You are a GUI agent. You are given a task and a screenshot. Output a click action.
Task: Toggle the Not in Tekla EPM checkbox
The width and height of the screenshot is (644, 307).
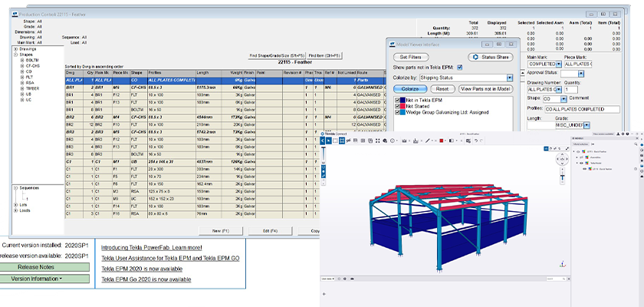point(397,101)
